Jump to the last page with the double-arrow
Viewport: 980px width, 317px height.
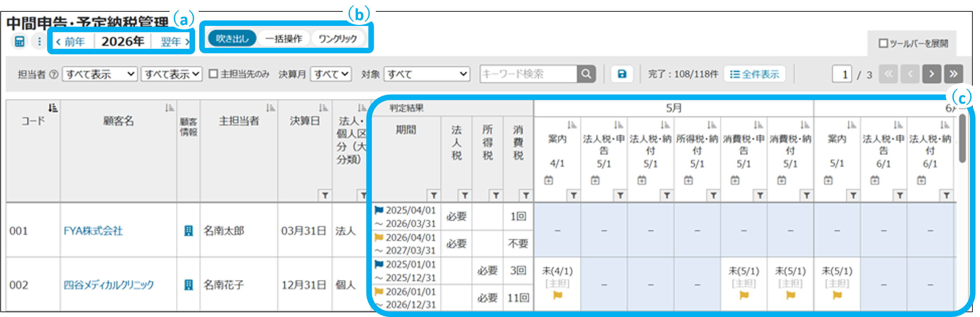(953, 74)
